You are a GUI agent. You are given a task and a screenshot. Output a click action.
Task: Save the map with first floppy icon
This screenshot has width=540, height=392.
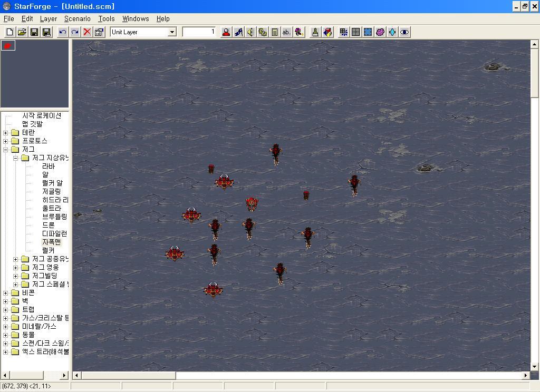[34, 32]
